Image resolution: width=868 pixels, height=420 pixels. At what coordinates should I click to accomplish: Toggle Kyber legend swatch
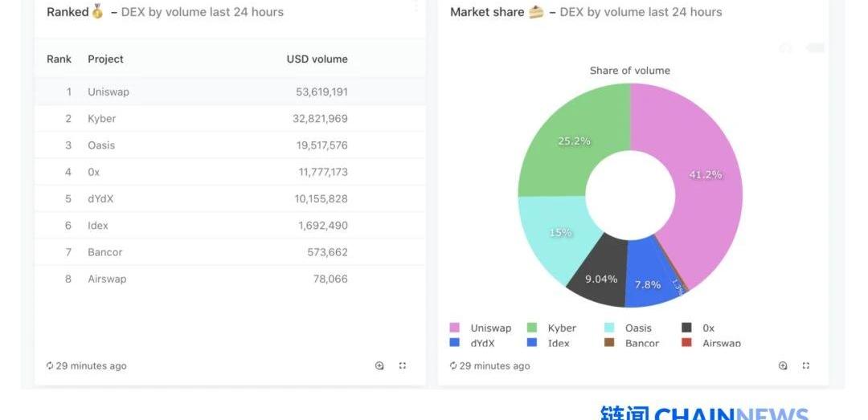(532, 328)
